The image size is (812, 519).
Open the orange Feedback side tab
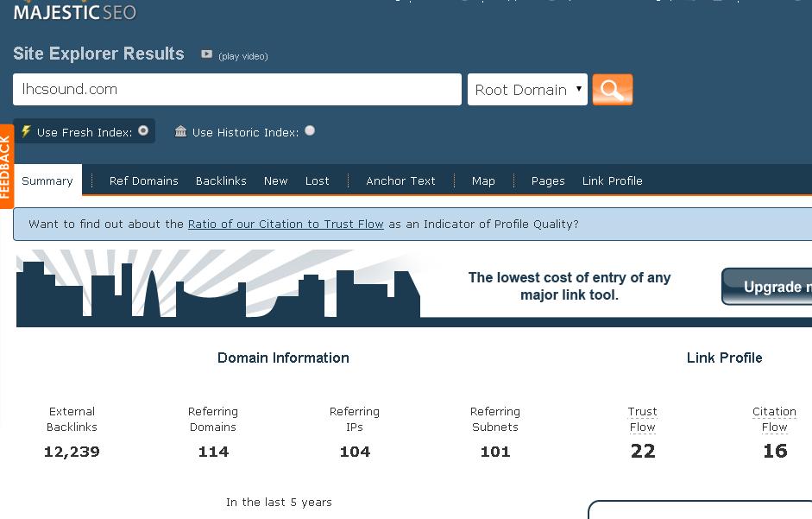(6, 167)
